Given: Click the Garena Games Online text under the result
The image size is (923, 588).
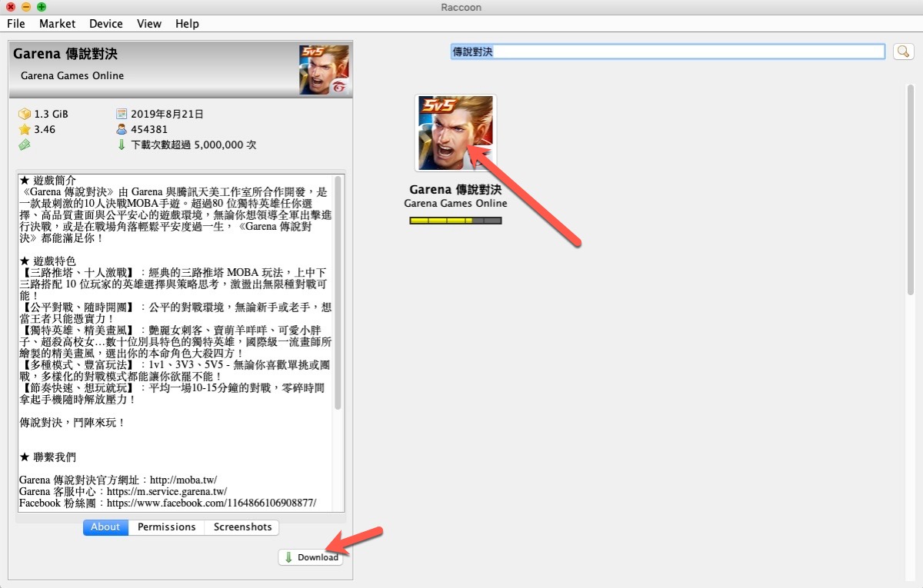Looking at the screenshot, I should (x=455, y=203).
